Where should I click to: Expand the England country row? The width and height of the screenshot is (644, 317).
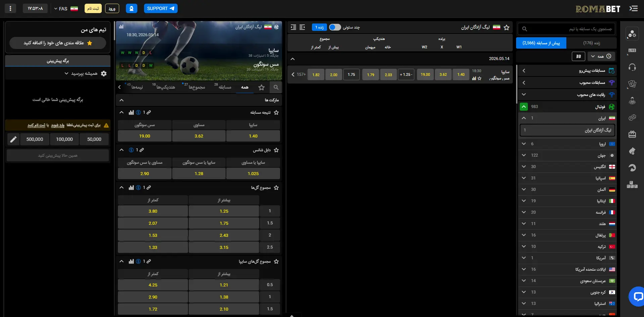click(567, 167)
